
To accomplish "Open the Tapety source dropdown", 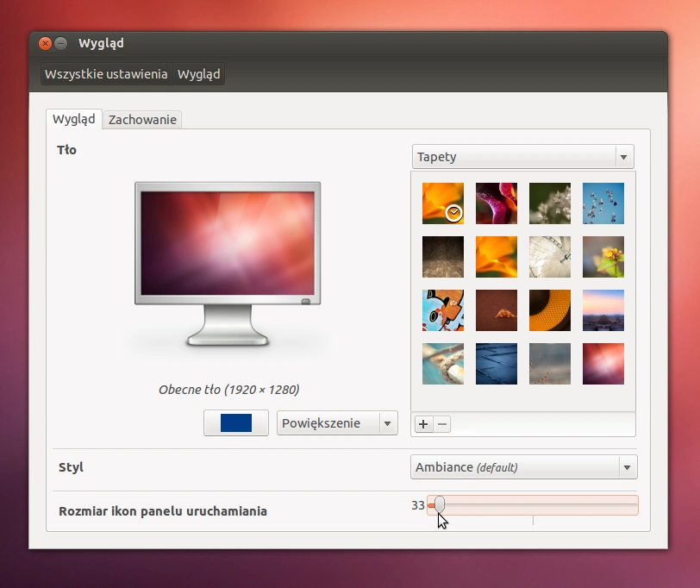I will (x=522, y=157).
